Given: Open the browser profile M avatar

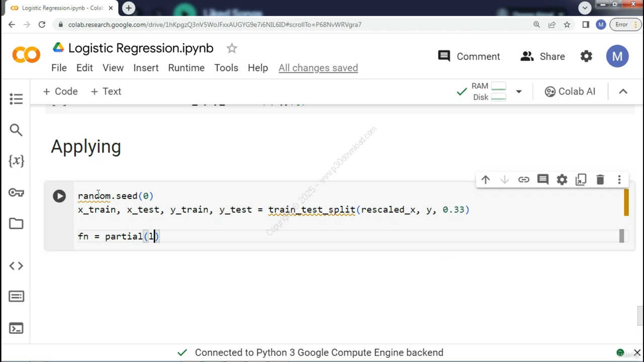Looking at the screenshot, I should coord(601,24).
